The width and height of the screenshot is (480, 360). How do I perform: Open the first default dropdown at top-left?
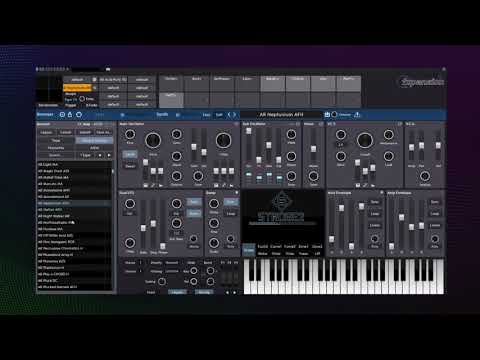click(x=77, y=80)
